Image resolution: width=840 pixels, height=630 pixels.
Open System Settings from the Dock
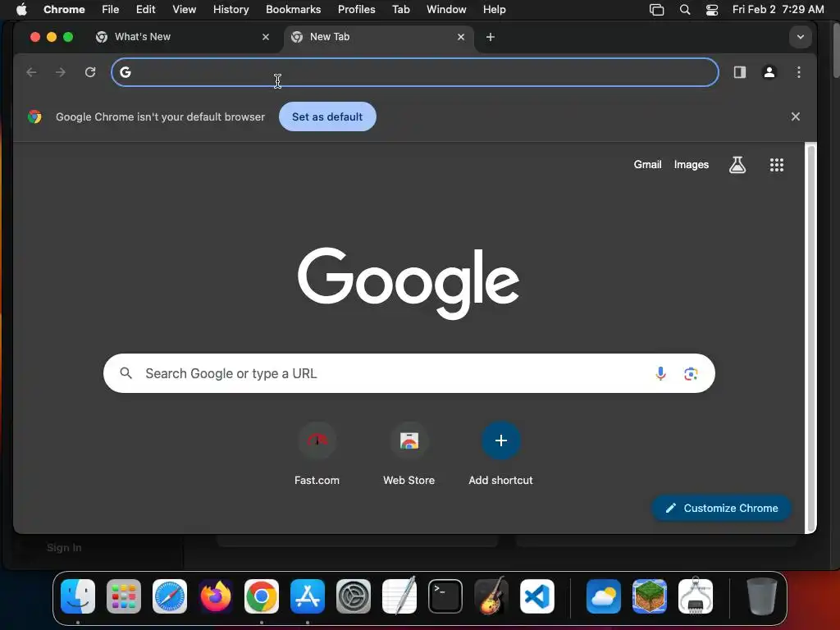pyautogui.click(x=354, y=596)
